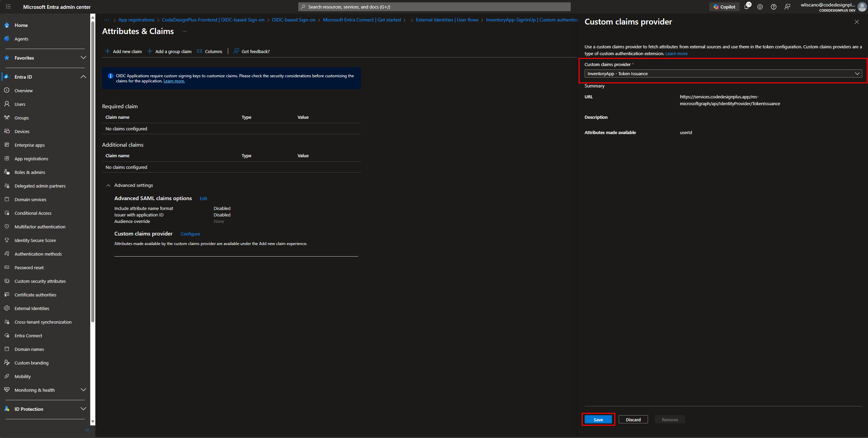Open Domain services menu item
This screenshot has width=868, height=438.
30,199
